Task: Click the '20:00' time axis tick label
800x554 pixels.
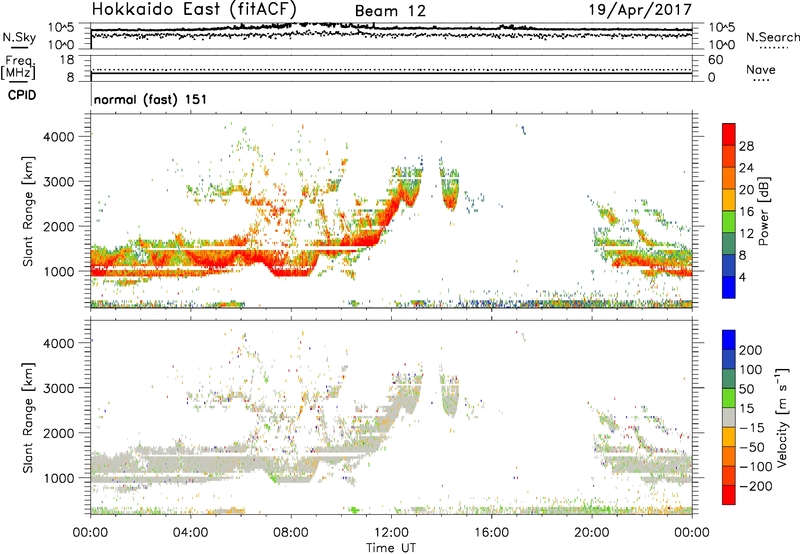Action: [592, 533]
